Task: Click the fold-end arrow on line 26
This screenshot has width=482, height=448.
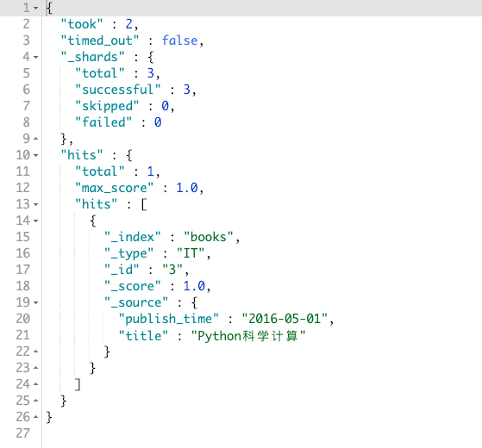Action: (36, 417)
